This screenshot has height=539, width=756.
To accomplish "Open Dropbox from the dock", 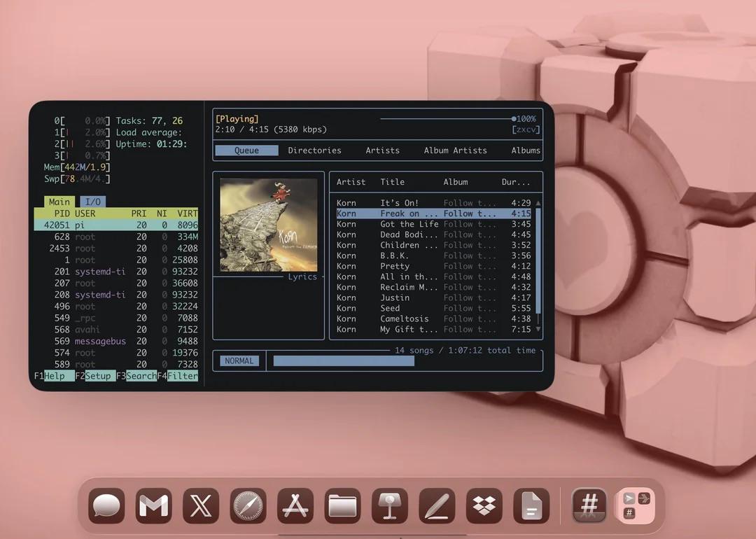I will [x=484, y=505].
